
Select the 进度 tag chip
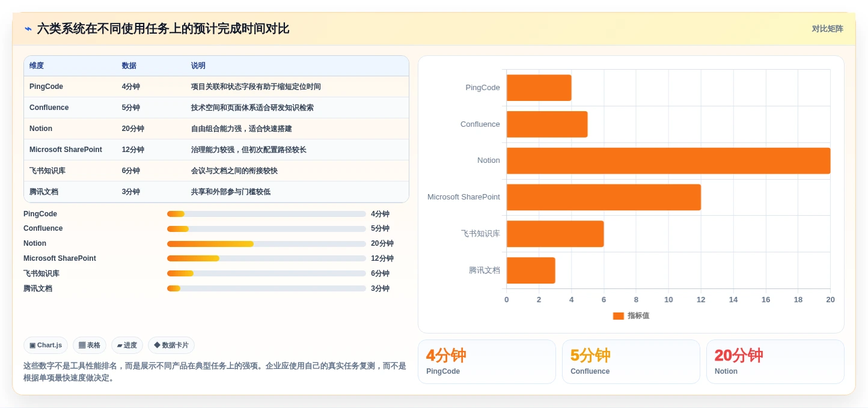(127, 345)
